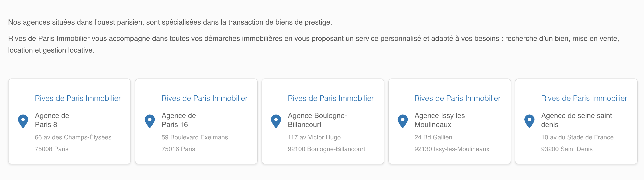644x180 pixels.
Task: Select the Agence de Paris 8 name
Action: pos(52,120)
